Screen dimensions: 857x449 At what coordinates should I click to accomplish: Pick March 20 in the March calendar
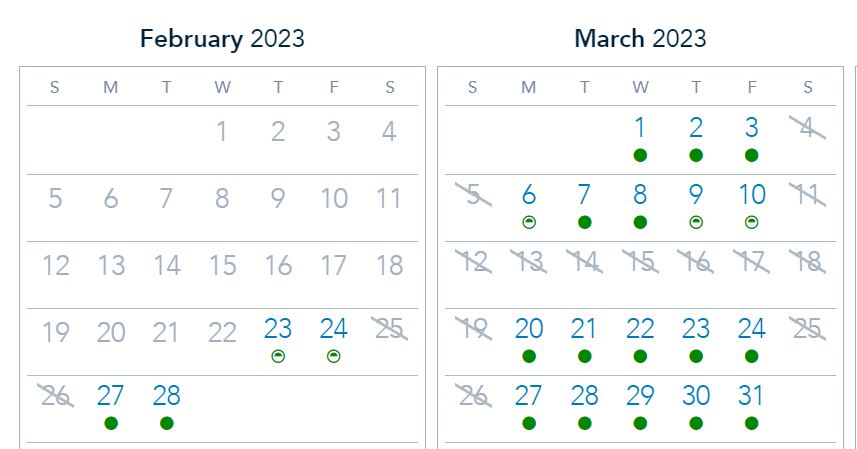coord(529,328)
